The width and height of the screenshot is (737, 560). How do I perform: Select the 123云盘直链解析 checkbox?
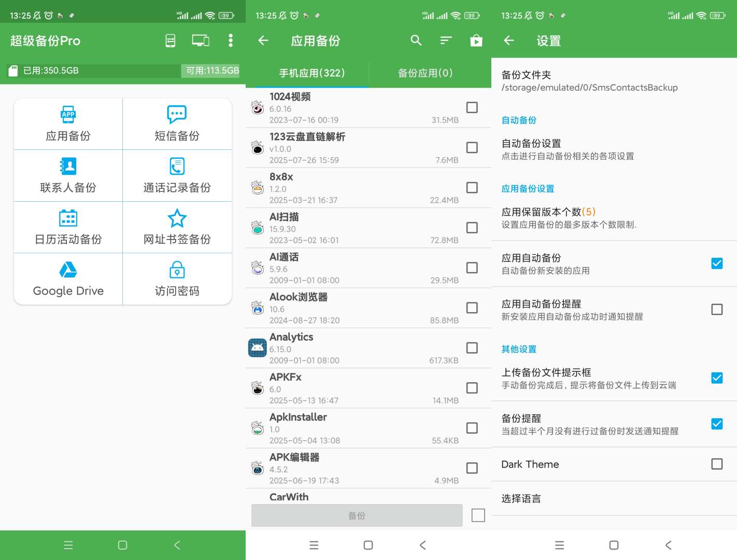pos(472,148)
